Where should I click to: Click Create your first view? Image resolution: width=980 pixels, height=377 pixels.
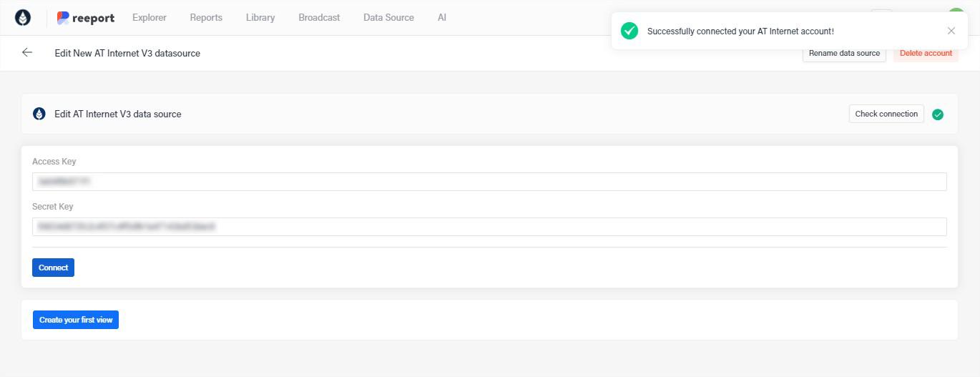click(76, 320)
